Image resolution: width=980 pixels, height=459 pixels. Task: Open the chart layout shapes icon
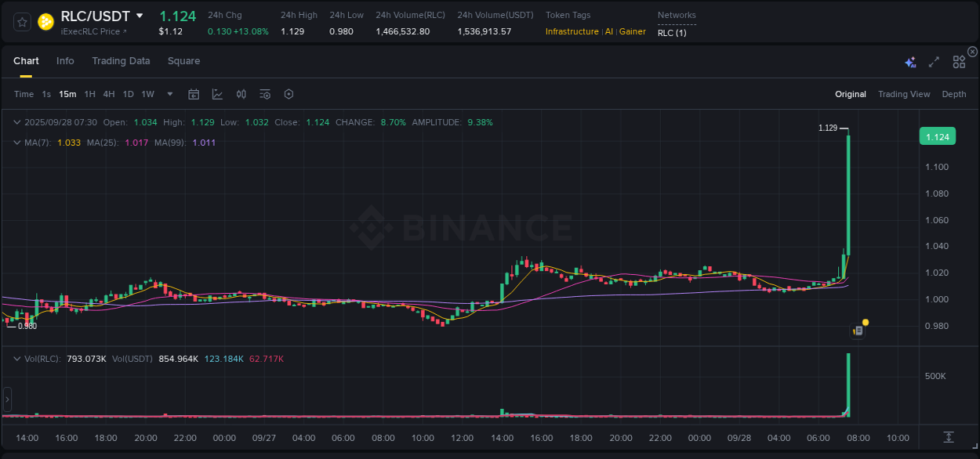click(959, 60)
